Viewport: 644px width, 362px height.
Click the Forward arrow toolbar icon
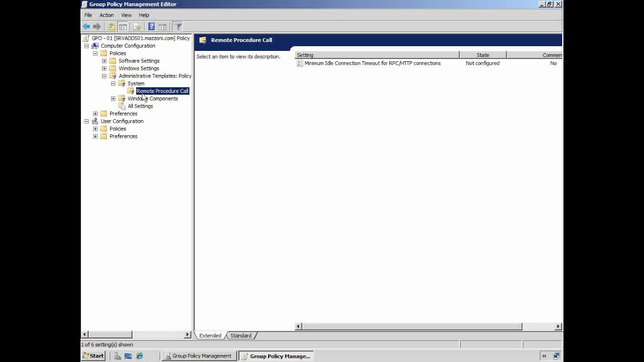[x=97, y=27]
